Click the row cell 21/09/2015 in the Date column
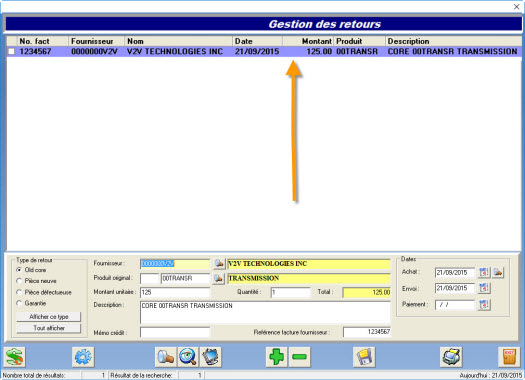 click(x=257, y=52)
